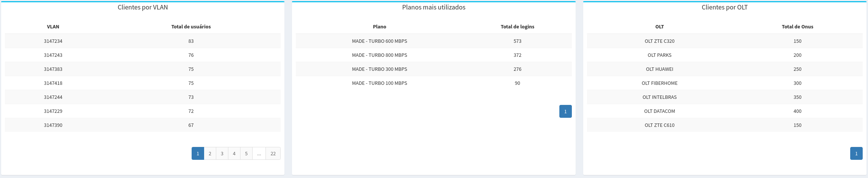The image size is (868, 178).
Task: Jump to page 4 of VLAN list
Action: [234, 153]
